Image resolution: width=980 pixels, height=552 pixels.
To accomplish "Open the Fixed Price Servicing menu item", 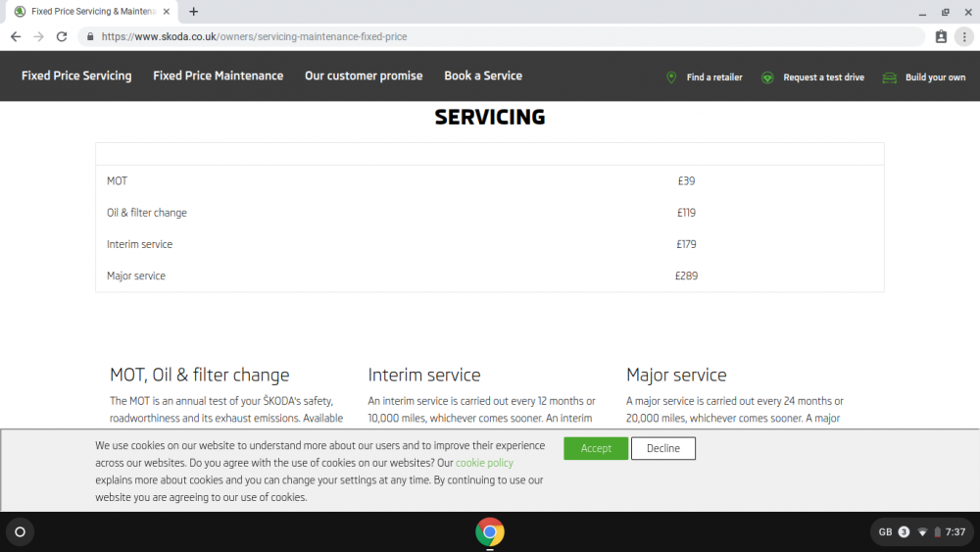I will coord(76,75).
